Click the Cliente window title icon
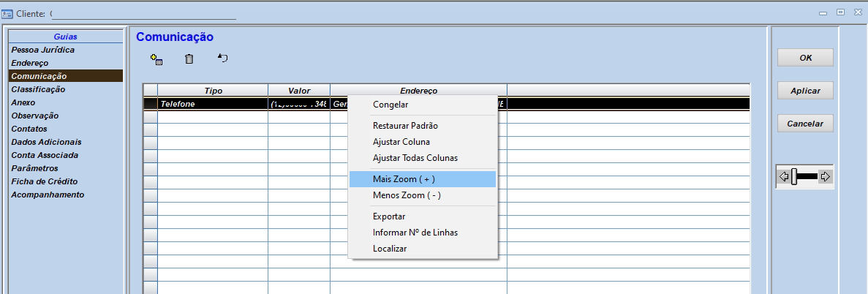This screenshot has height=294, width=868. point(7,12)
